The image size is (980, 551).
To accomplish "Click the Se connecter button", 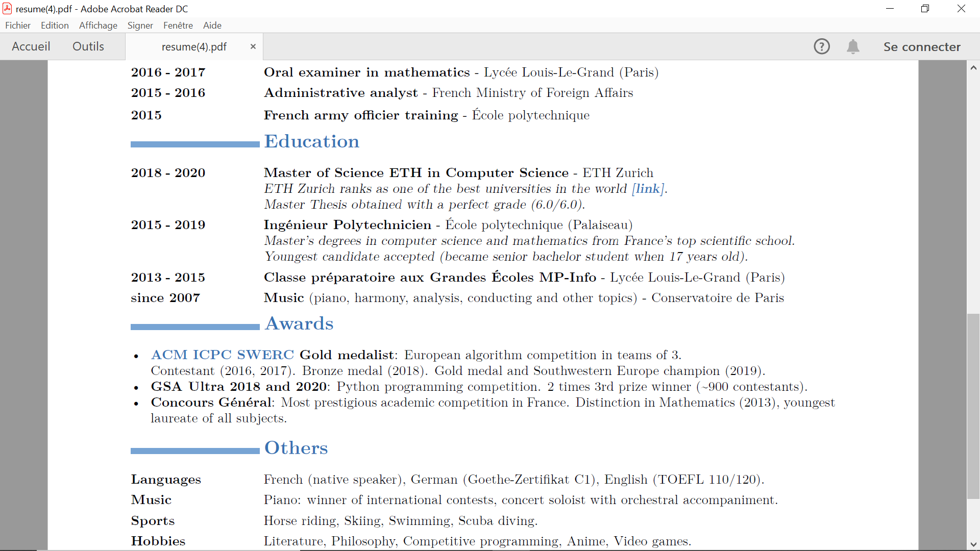I will click(922, 46).
